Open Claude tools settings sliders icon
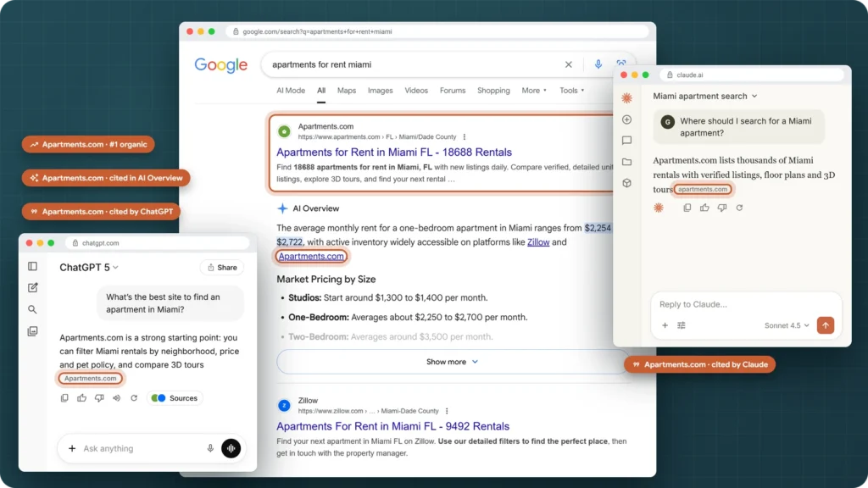 click(682, 325)
